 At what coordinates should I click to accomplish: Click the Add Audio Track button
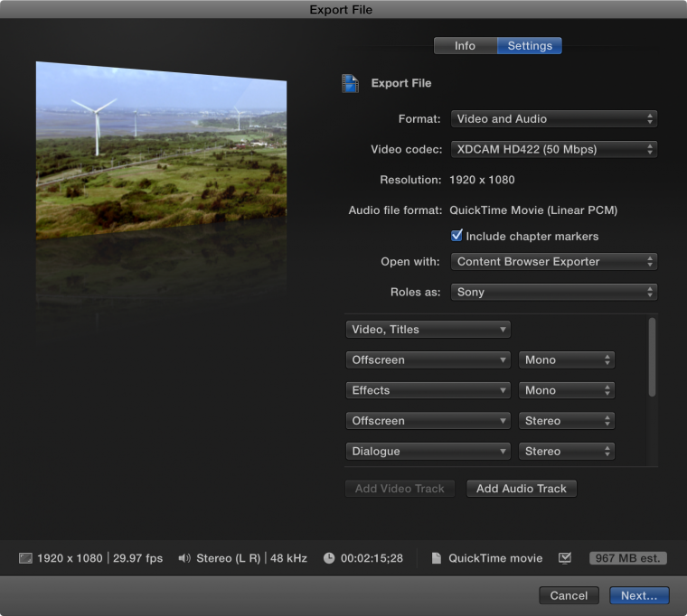(x=521, y=489)
